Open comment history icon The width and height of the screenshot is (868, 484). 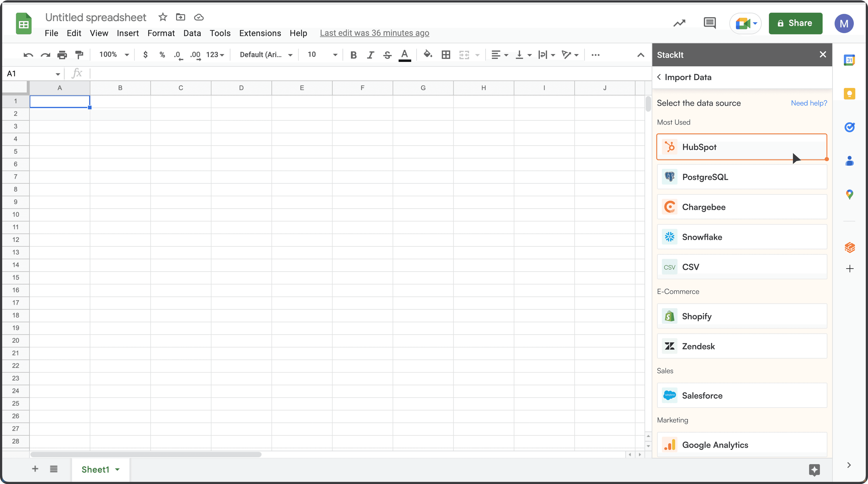click(x=710, y=23)
